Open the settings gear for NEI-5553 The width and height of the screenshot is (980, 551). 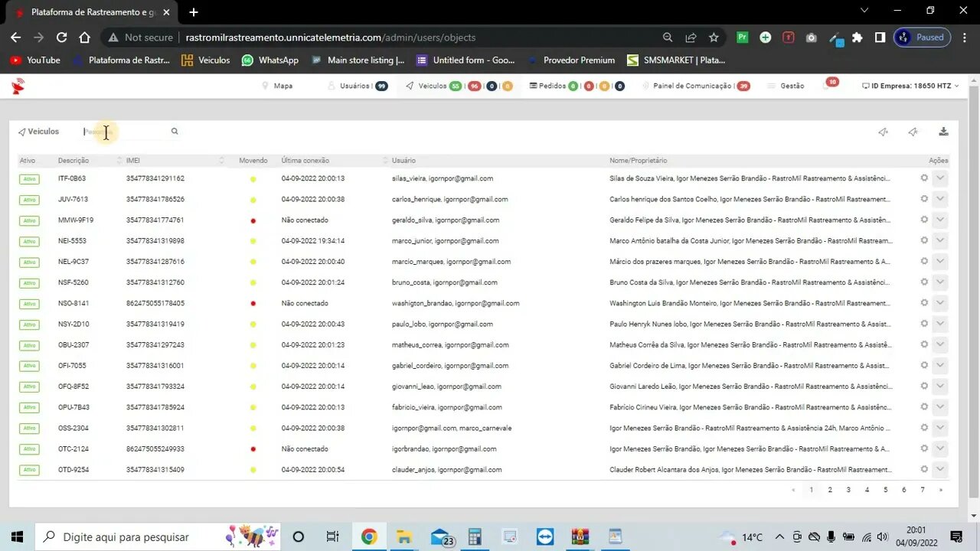pos(924,240)
